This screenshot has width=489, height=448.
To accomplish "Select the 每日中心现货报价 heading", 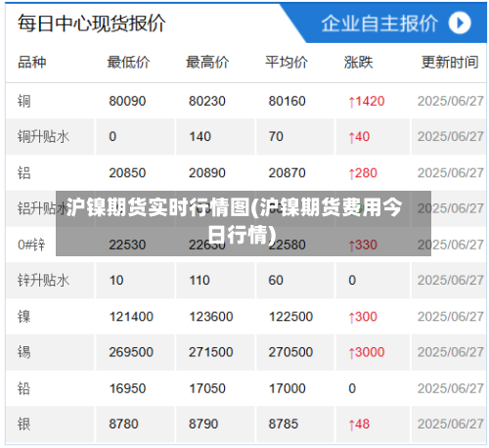I will 91,23.
